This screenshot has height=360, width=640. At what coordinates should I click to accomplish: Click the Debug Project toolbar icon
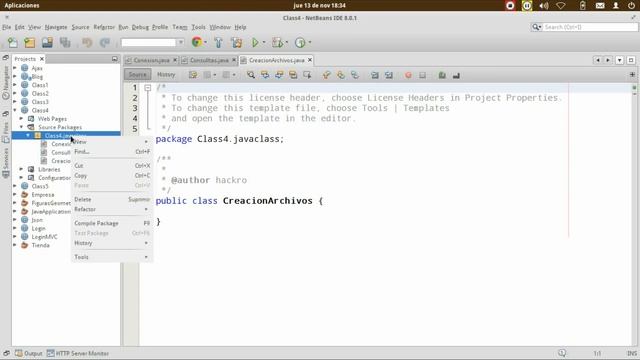(x=278, y=42)
